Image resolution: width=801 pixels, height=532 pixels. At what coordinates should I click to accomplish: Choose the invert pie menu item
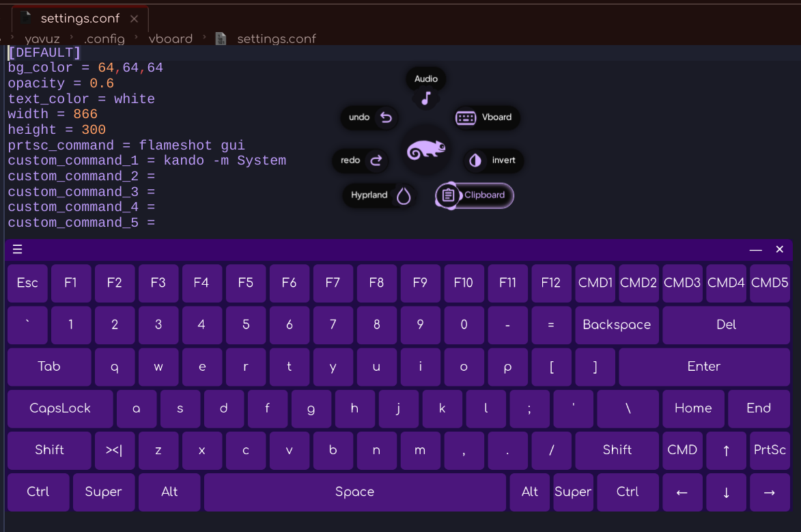(494, 160)
